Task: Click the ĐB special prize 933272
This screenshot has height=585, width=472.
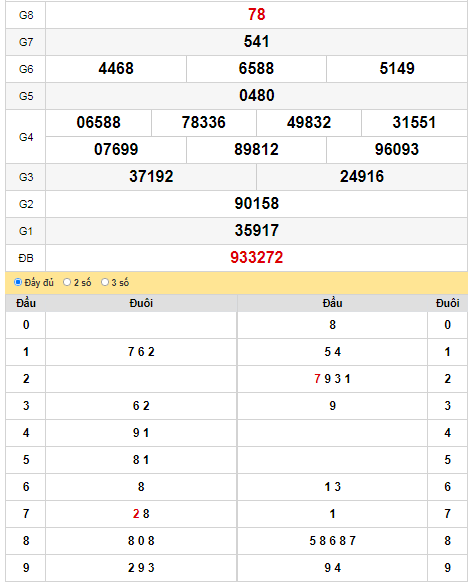Action: (x=256, y=258)
